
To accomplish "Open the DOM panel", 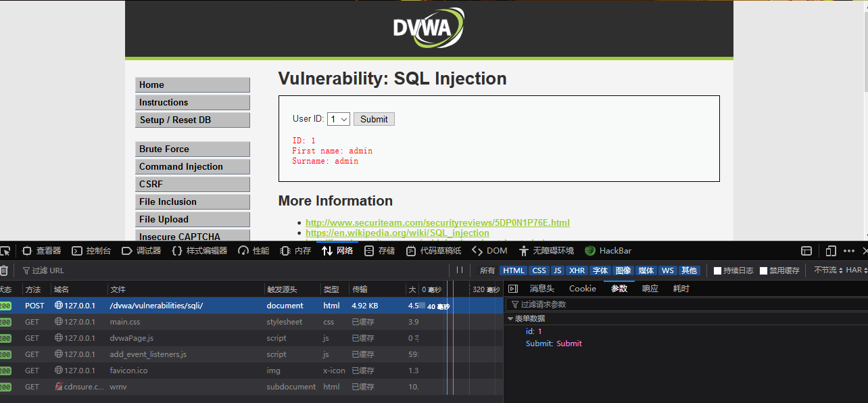I will [489, 251].
